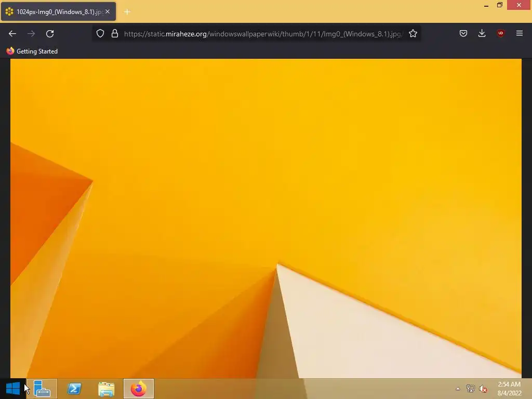532x399 pixels.
Task: Open the network status tray icon
Action: pyautogui.click(x=471, y=389)
